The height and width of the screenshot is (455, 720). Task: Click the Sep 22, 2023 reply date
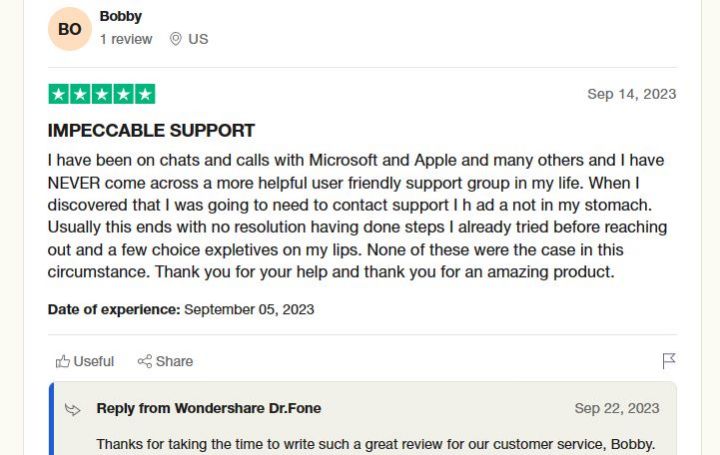point(617,408)
